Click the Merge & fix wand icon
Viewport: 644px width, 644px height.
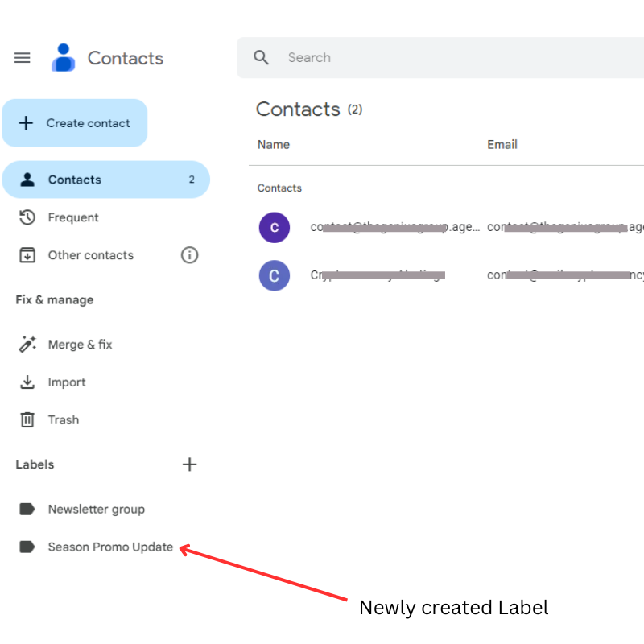(27, 345)
